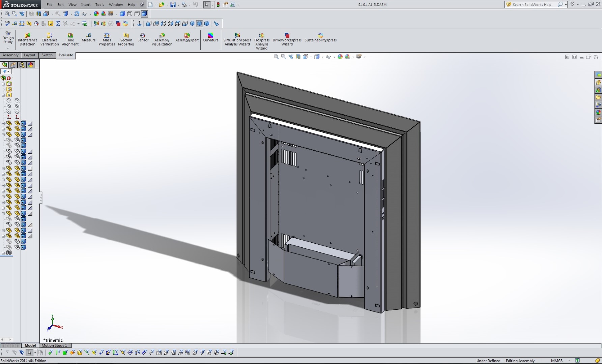Open the Help menu
This screenshot has width=602, height=364.
click(132, 5)
